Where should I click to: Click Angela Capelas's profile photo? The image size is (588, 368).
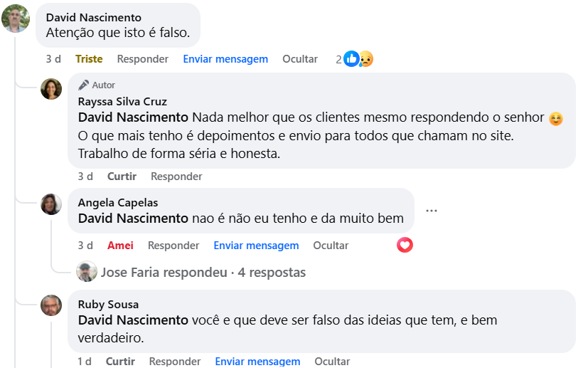tap(51, 204)
